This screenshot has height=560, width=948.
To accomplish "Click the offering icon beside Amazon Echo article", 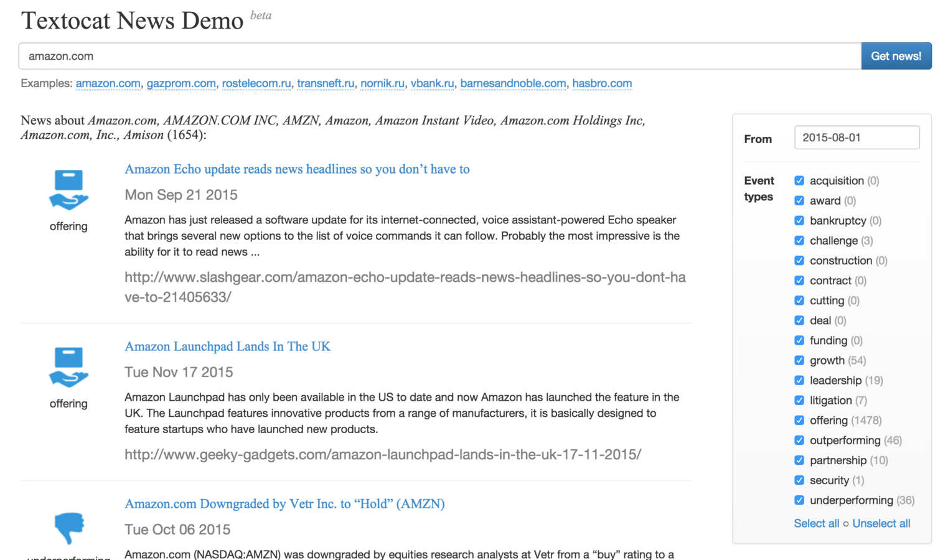I will coord(68,190).
